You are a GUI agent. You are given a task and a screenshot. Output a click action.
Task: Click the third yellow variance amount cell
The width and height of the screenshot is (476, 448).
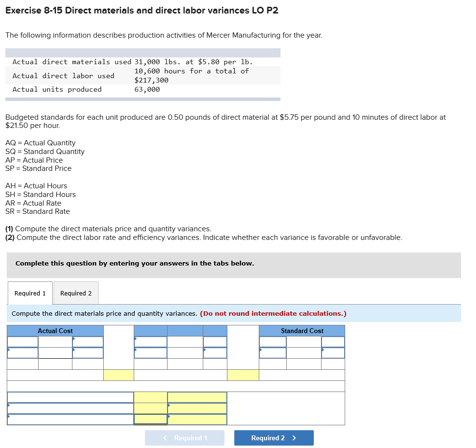coord(151,419)
